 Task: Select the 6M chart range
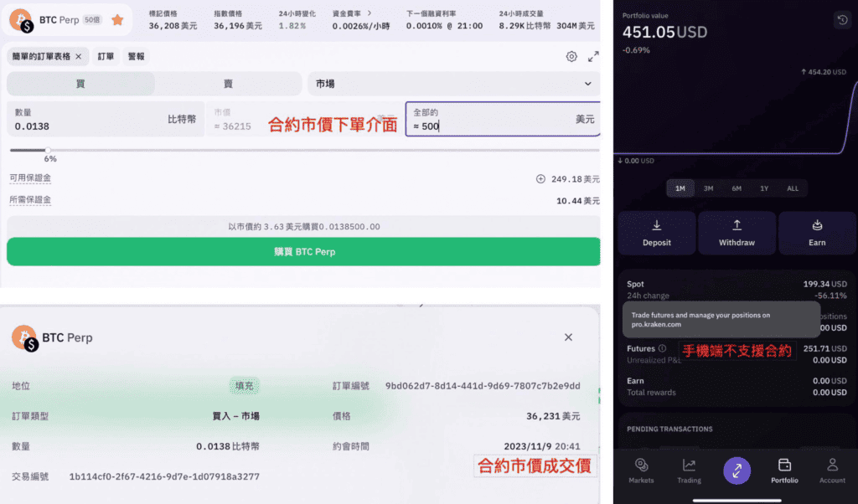737,188
